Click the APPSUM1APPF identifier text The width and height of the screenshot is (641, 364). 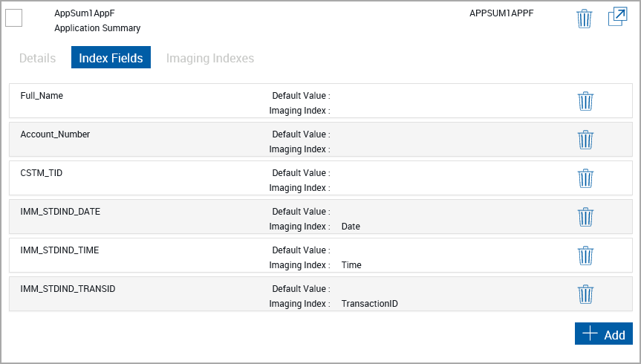pyautogui.click(x=501, y=13)
